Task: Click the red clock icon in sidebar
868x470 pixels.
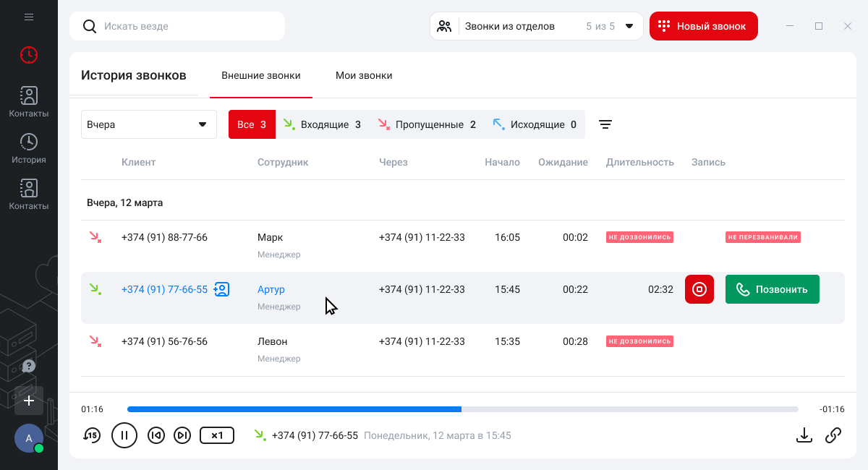Action: (29, 54)
